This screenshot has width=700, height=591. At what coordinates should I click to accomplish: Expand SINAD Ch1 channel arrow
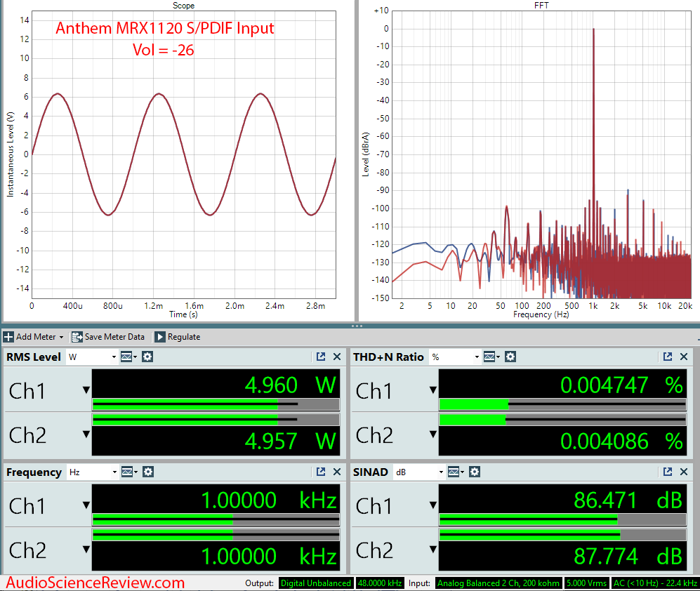[433, 505]
